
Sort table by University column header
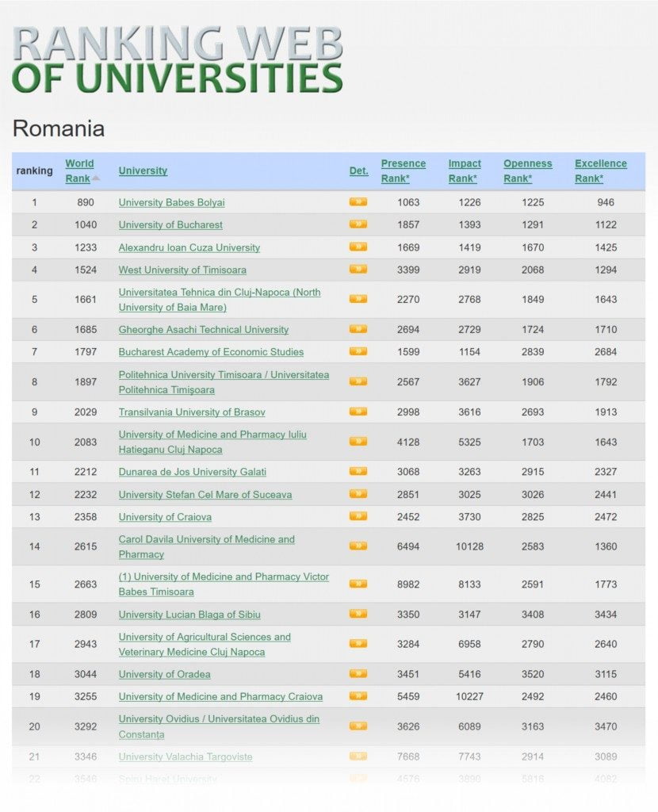143,171
